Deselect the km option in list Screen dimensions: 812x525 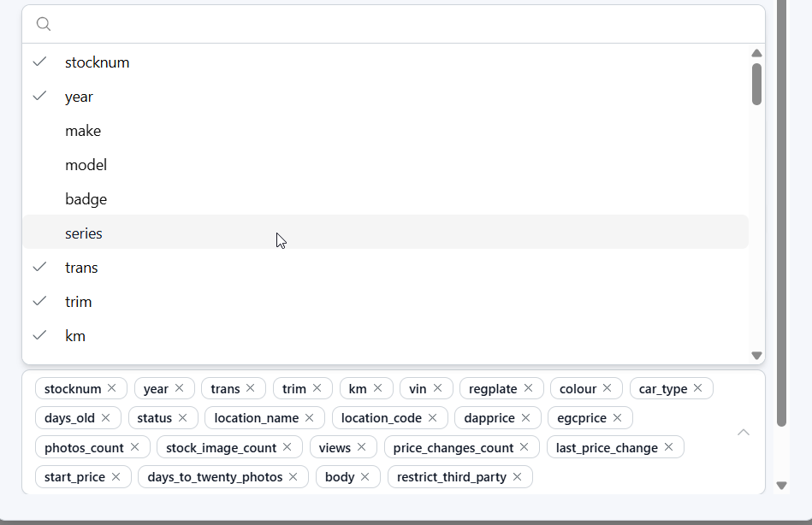tap(75, 336)
